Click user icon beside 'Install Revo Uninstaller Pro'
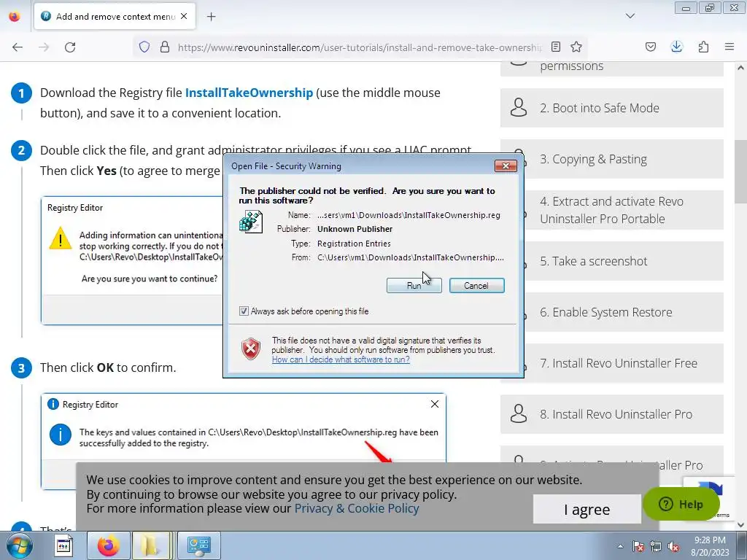This screenshot has height=560, width=747. 519,414
